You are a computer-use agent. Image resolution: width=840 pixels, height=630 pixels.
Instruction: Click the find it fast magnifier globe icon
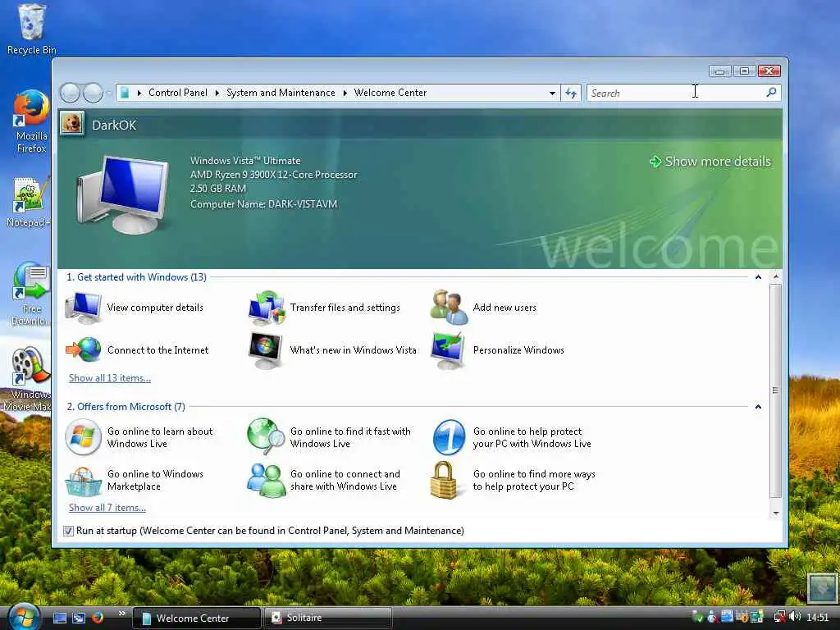[x=267, y=436]
